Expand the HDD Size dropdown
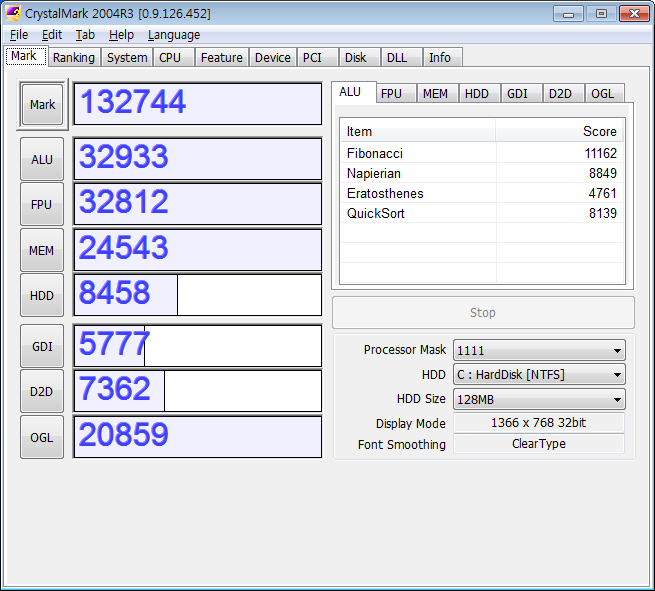 tap(539, 399)
